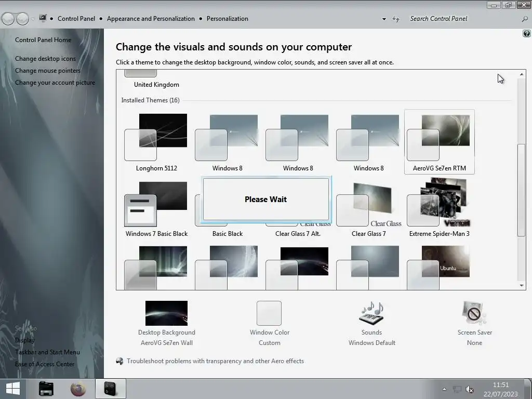Open Help via the question mark icon
The height and width of the screenshot is (399, 532).
pyautogui.click(x=527, y=33)
